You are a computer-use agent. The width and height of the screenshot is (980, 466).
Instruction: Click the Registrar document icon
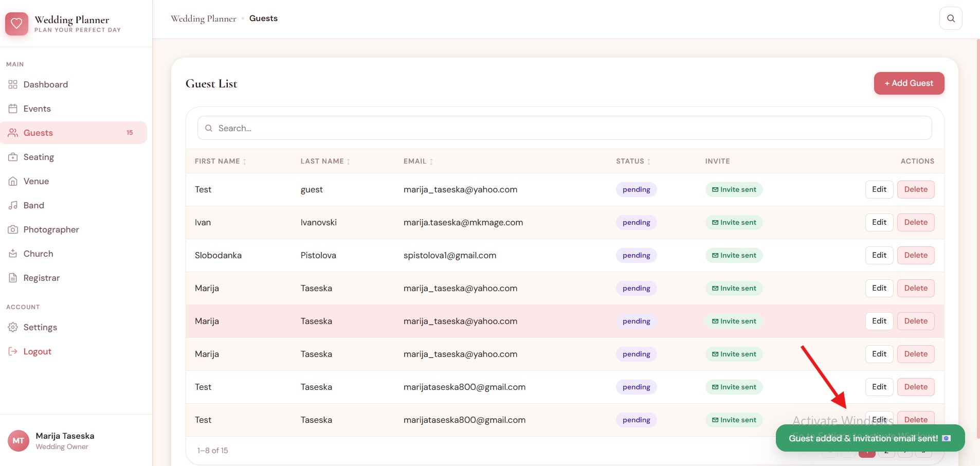[13, 278]
